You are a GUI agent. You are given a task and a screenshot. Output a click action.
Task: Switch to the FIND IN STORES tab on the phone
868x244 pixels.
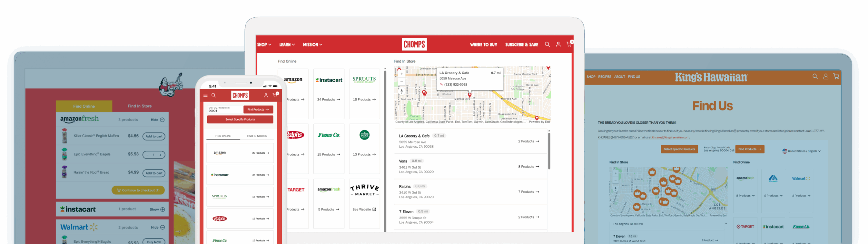257,136
